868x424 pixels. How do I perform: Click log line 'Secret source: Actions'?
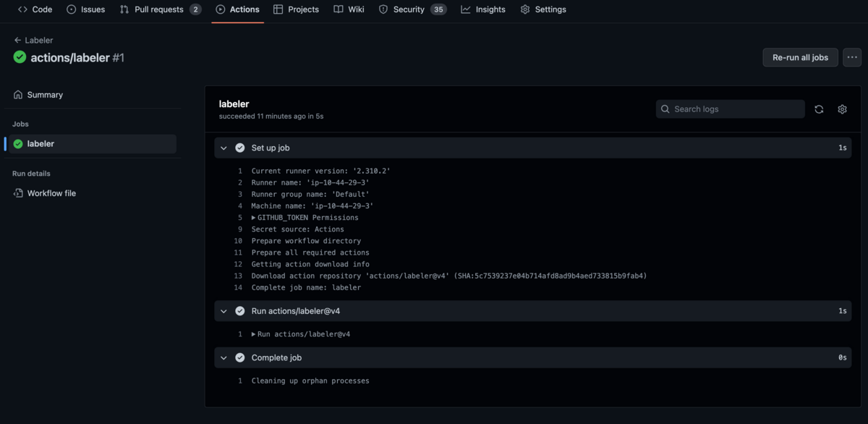(x=298, y=229)
